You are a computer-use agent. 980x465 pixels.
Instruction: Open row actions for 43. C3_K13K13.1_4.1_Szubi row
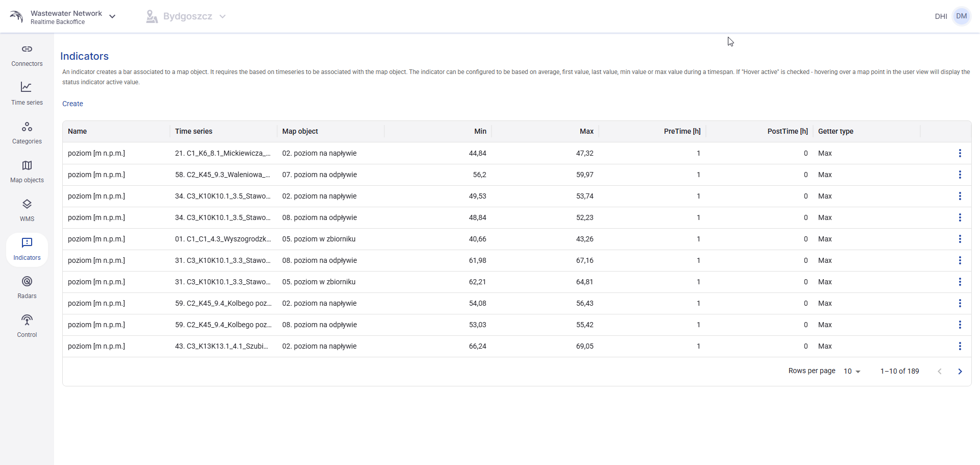pyautogui.click(x=960, y=346)
